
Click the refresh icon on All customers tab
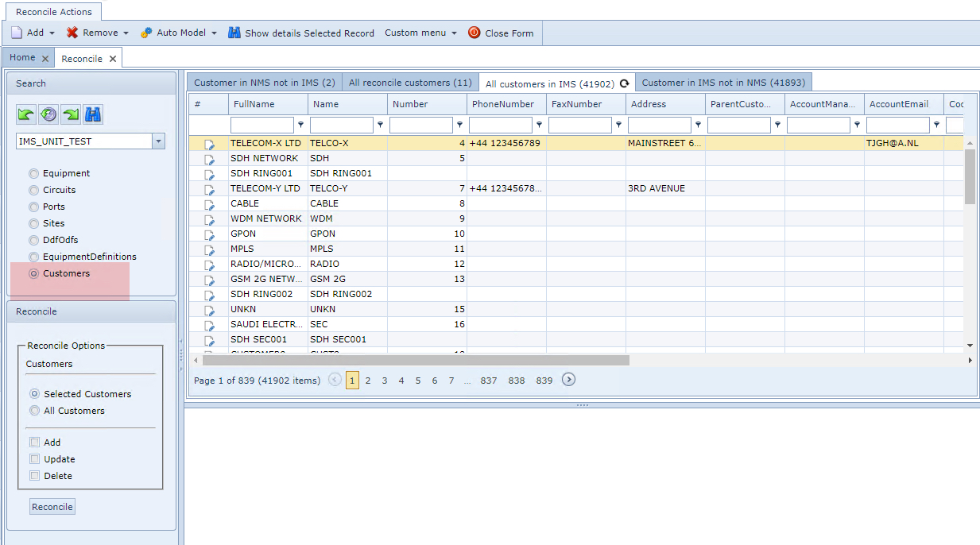tap(625, 83)
